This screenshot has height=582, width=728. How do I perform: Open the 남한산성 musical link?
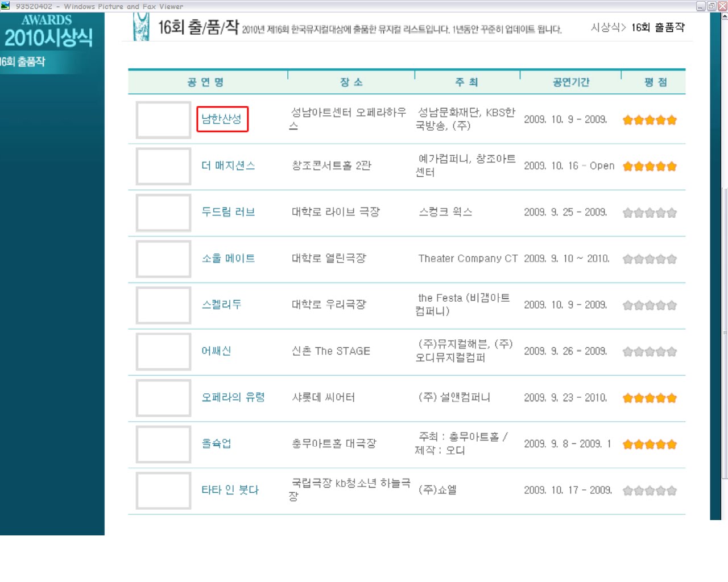(222, 119)
